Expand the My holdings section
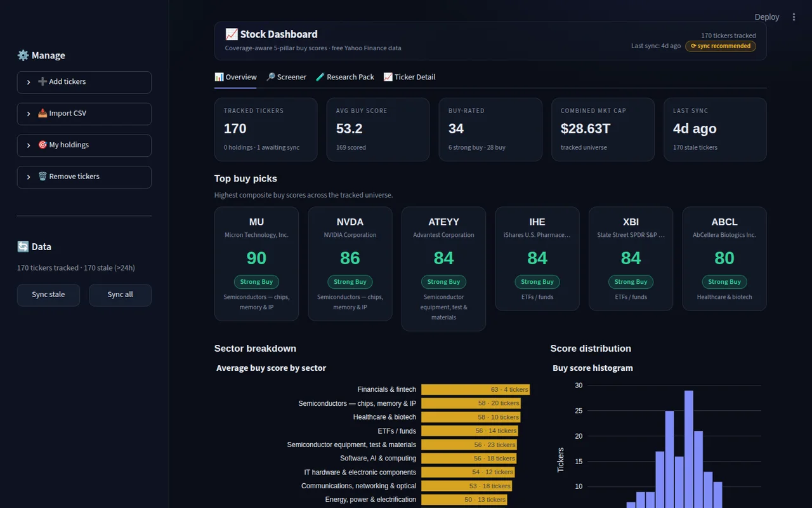Image resolution: width=812 pixels, height=508 pixels. point(84,145)
